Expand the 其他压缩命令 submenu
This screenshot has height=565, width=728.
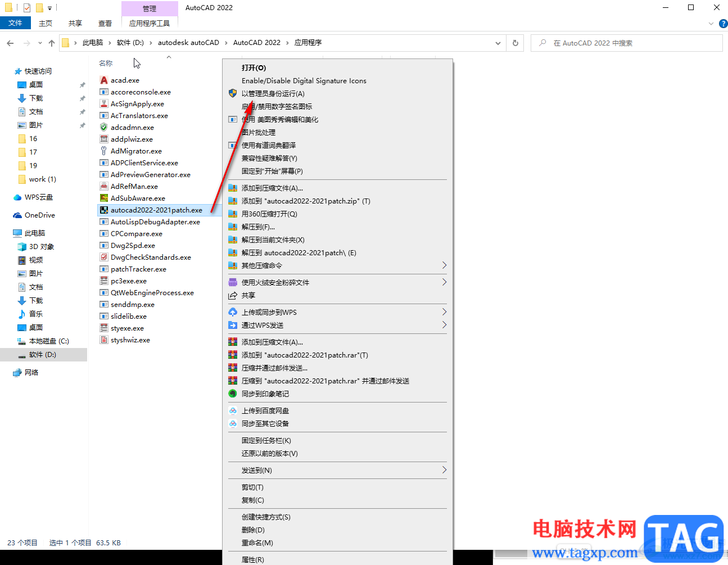click(x=337, y=265)
